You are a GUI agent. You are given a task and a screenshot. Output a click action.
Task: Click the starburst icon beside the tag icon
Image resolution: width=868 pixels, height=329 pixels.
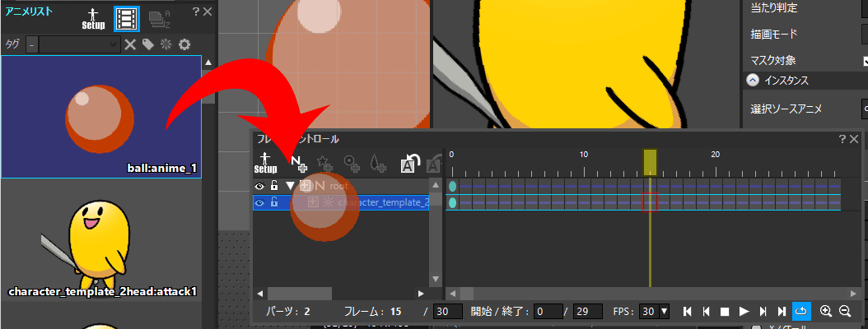pos(166,44)
